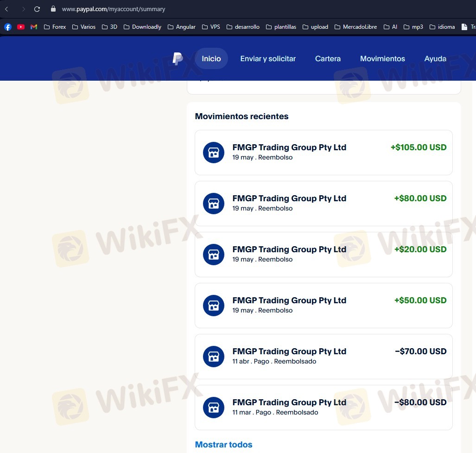This screenshot has height=453, width=476.
Task: Open the +$105.00 USD refund transaction
Action: point(324,153)
